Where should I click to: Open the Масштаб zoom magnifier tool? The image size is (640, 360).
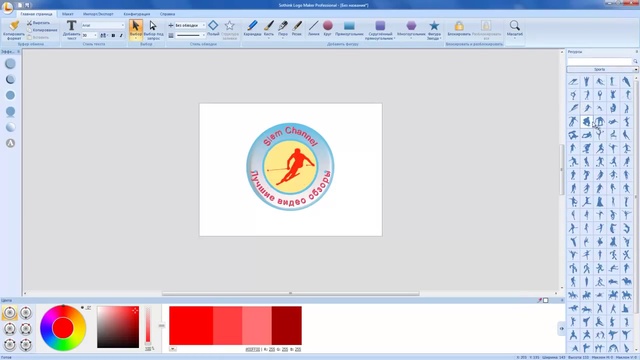[515, 25]
